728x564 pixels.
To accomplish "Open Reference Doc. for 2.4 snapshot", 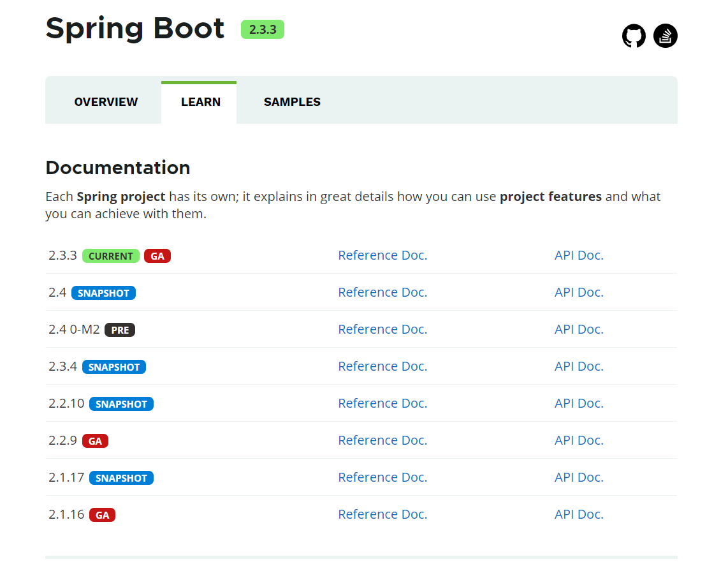I will [x=382, y=292].
